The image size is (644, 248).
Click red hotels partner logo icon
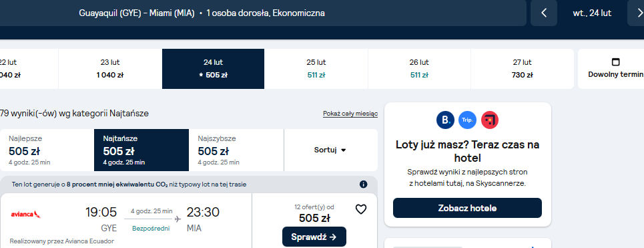[x=490, y=120]
